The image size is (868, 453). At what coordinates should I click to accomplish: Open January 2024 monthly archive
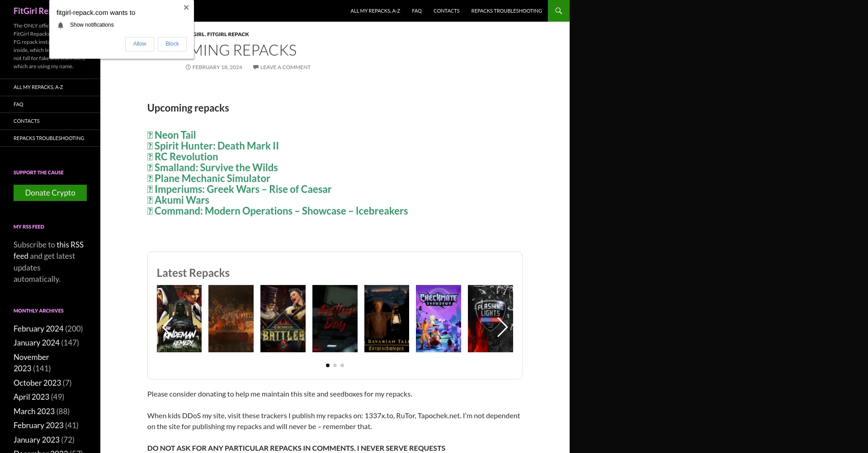pyautogui.click(x=37, y=343)
